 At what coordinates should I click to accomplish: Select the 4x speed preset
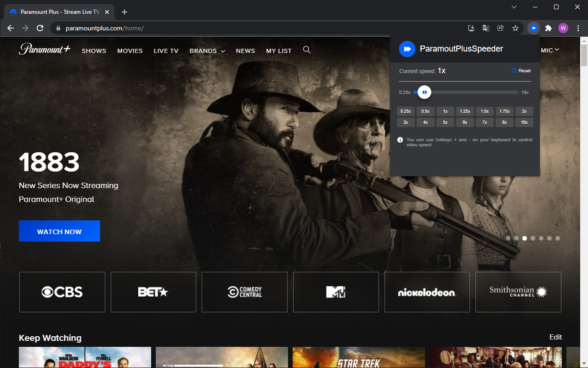(425, 122)
